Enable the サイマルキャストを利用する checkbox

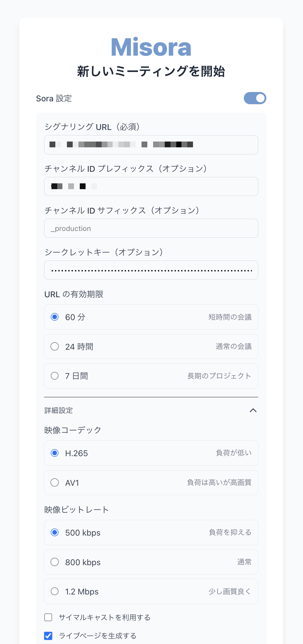click(x=48, y=617)
